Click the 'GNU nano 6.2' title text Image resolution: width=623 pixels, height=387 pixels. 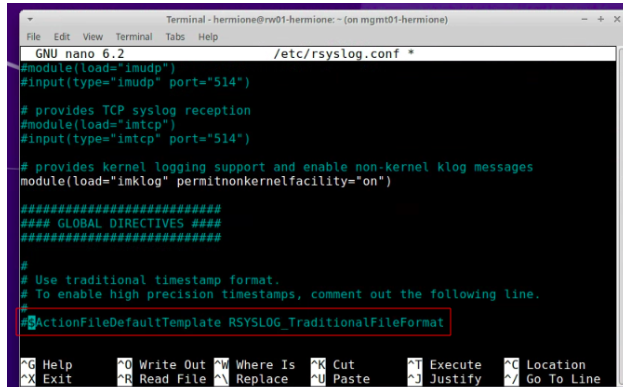pos(79,54)
